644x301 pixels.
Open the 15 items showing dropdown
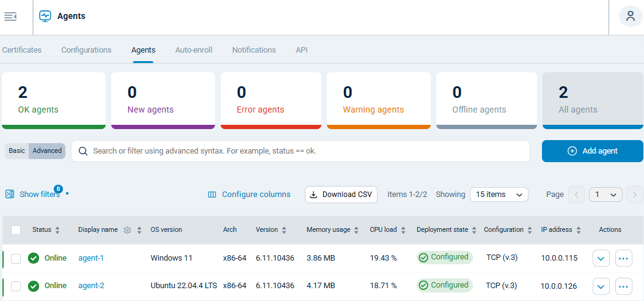click(499, 195)
